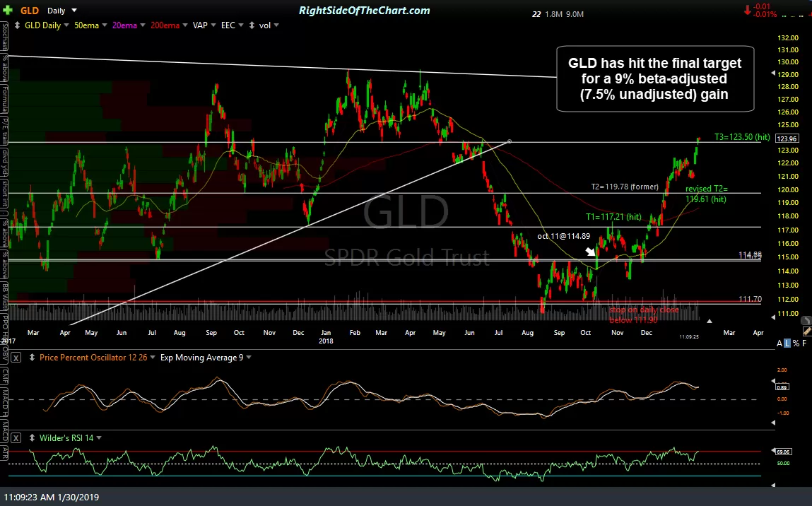The height and width of the screenshot is (506, 812).
Task: Click the T1=117.21 (hit) label
Action: point(613,217)
